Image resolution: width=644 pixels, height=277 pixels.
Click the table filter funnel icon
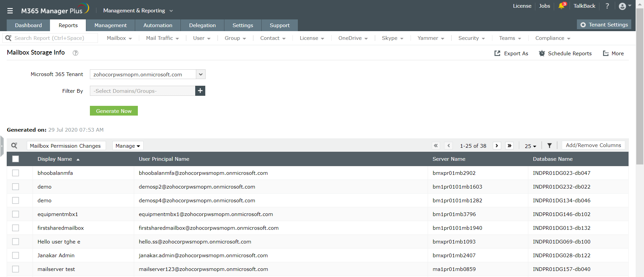(549, 146)
